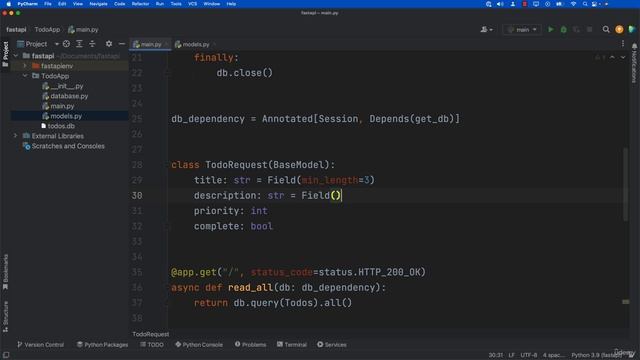Open Python Console tool window

tap(199, 344)
